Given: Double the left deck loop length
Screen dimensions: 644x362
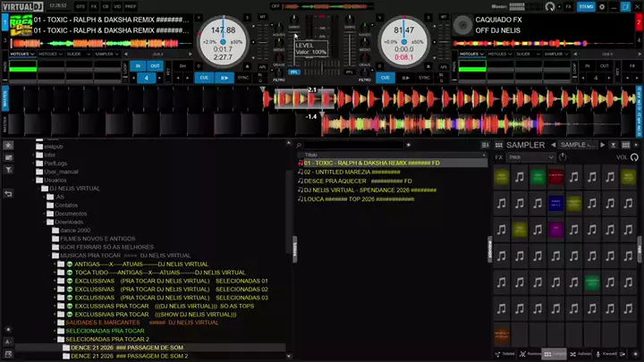Looking at the screenshot, I should click(159, 78).
